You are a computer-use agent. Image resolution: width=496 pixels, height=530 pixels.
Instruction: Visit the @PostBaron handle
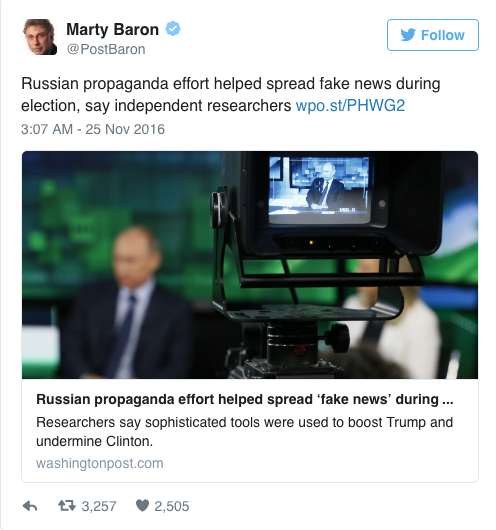pos(106,49)
